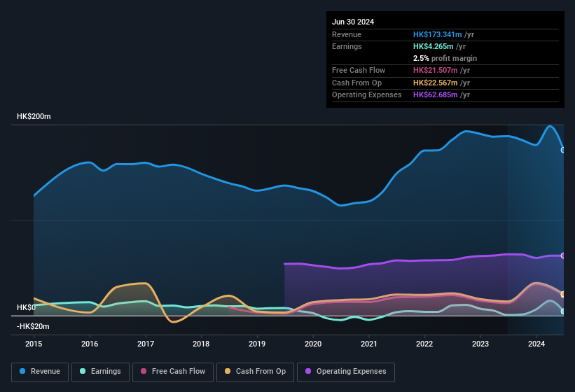This screenshot has height=392, width=575.
Task: Click the 2016 x-axis label
Action: tap(90, 344)
